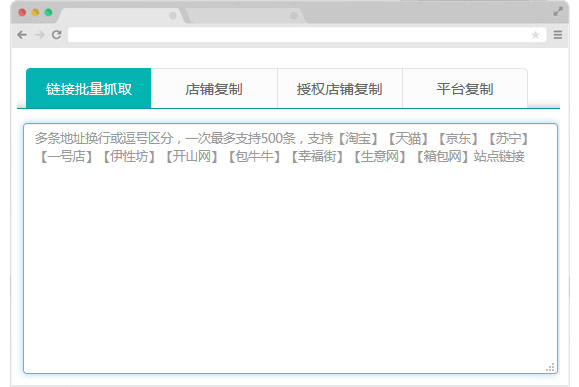Screen dimensions: 579x387
Task: Go back with the browser back arrow
Action: click(22, 35)
